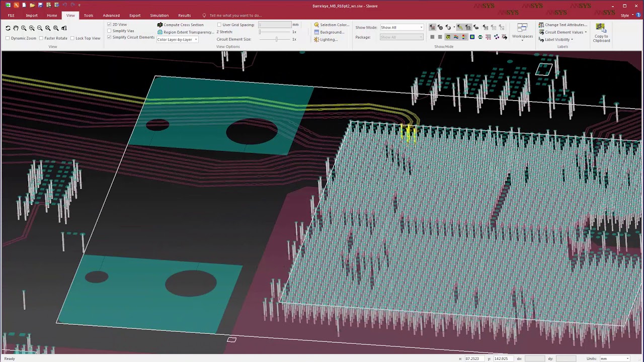This screenshot has height=362, width=644.
Task: Check the Faster Rotate option
Action: click(x=41, y=38)
